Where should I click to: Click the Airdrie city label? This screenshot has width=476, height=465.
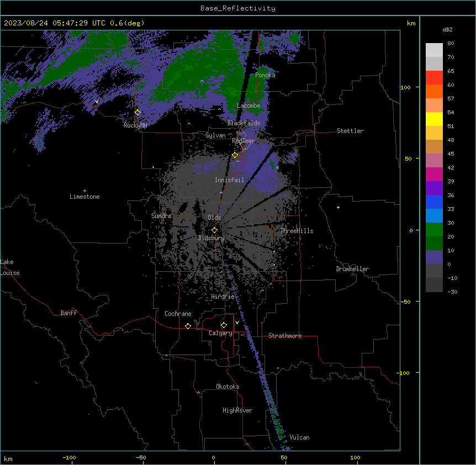223,297
